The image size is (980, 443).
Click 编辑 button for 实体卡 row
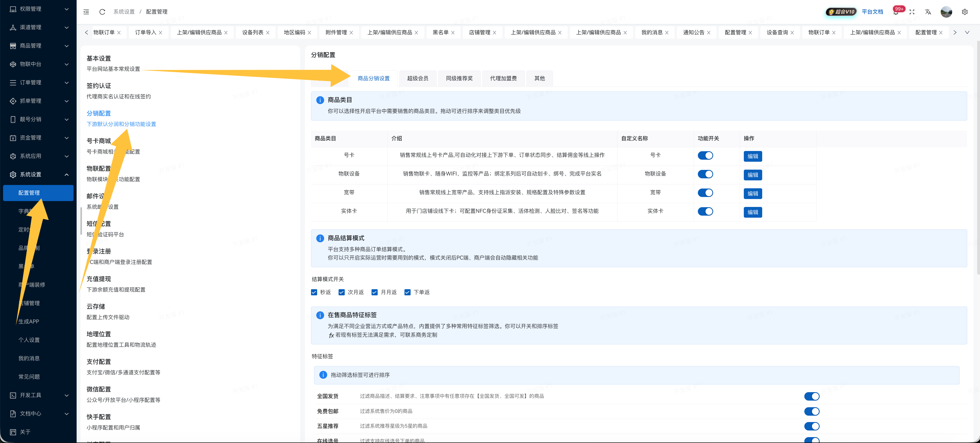(752, 212)
